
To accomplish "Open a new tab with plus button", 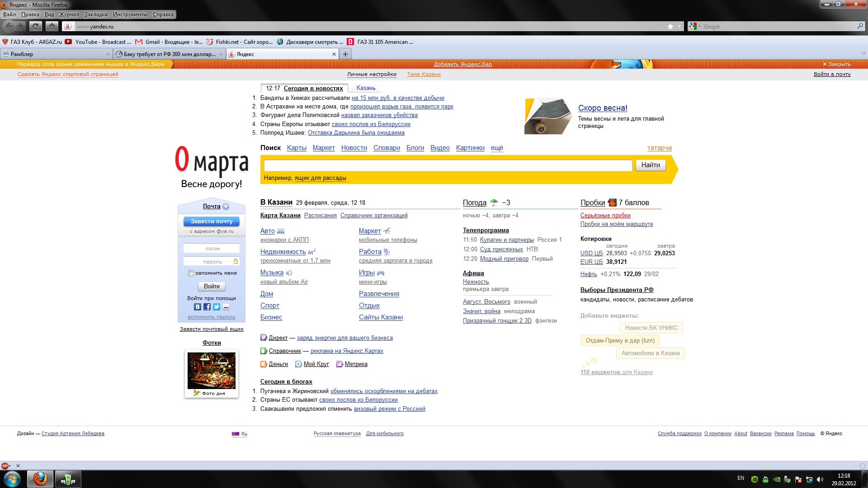I will pos(345,54).
